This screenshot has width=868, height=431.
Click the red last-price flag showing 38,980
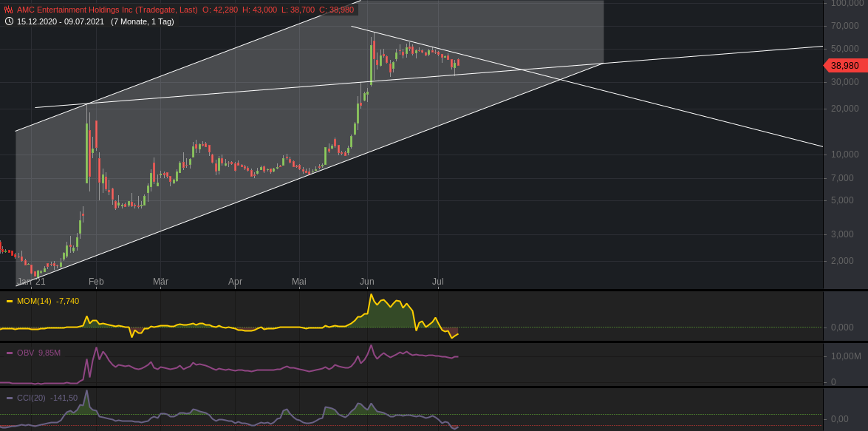coord(844,66)
